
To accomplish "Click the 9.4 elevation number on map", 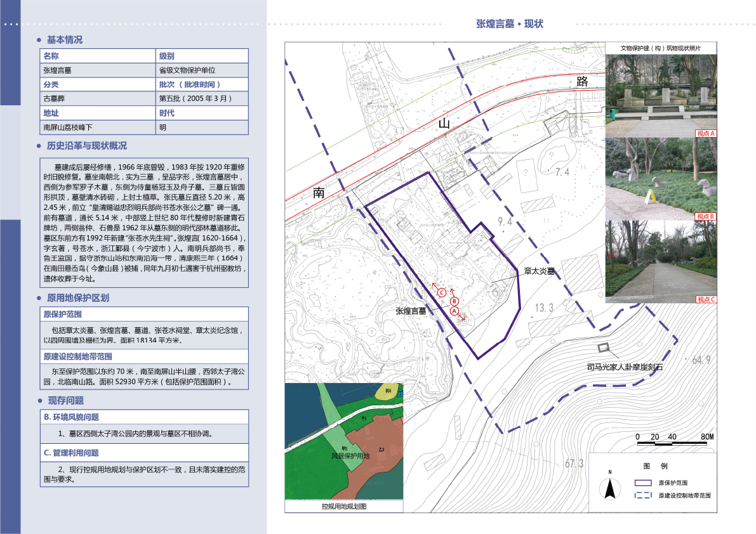I will tap(505, 221).
